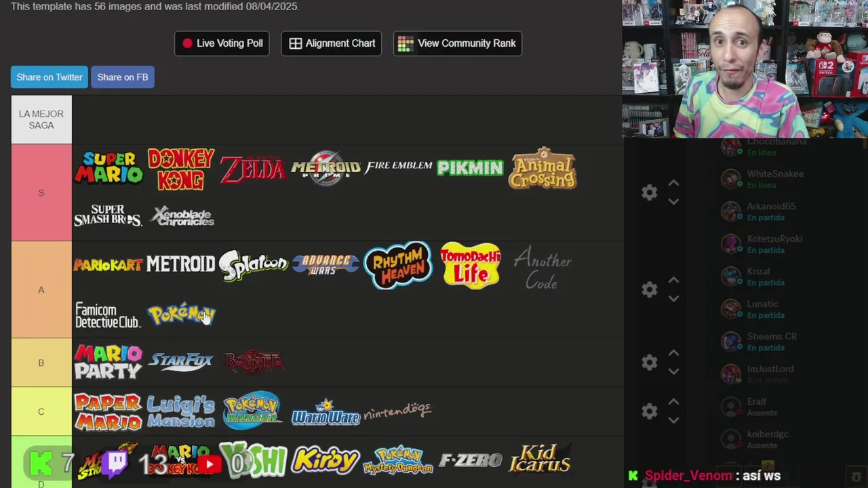
Task: Select the Pikmin logo
Action: pyautogui.click(x=470, y=168)
